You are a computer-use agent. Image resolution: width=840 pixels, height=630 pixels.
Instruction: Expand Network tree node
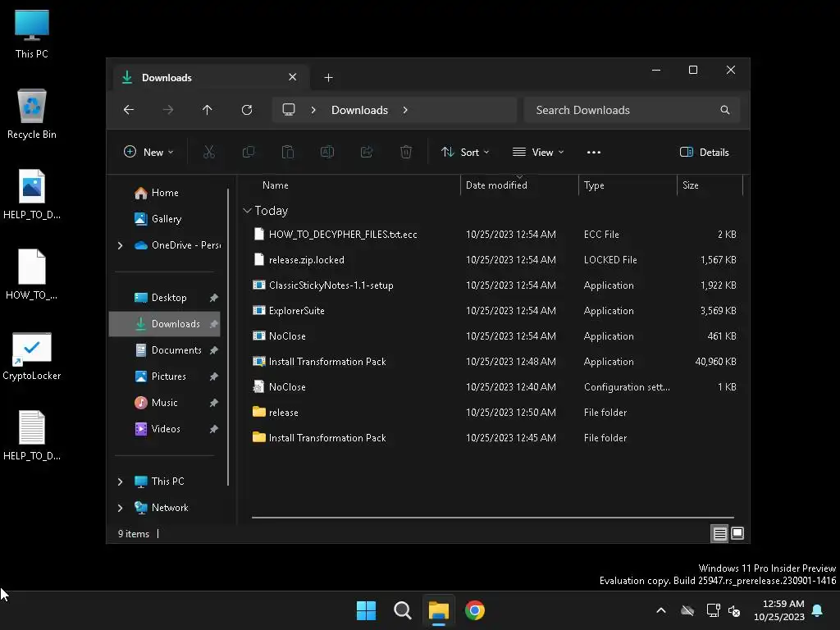coord(120,508)
